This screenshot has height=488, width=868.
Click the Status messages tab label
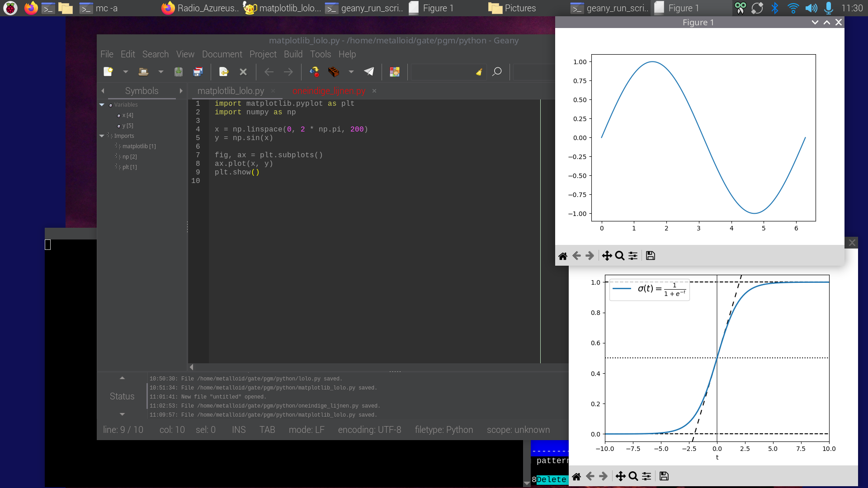click(x=122, y=396)
